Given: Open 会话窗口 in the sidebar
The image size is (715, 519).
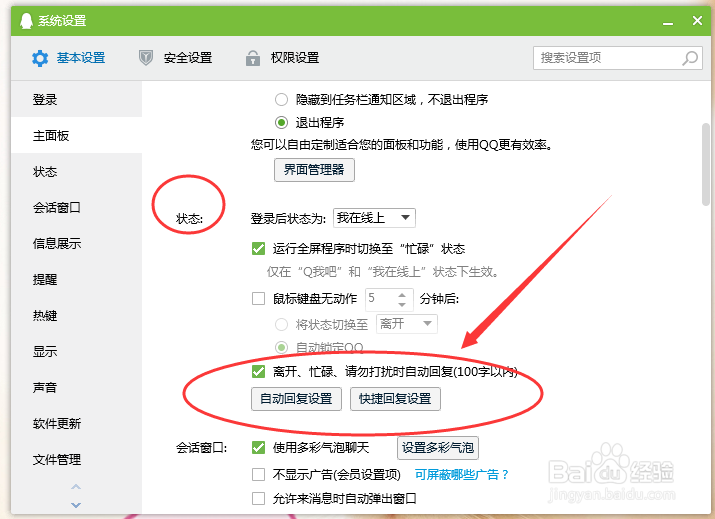Looking at the screenshot, I should pyautogui.click(x=76, y=208).
